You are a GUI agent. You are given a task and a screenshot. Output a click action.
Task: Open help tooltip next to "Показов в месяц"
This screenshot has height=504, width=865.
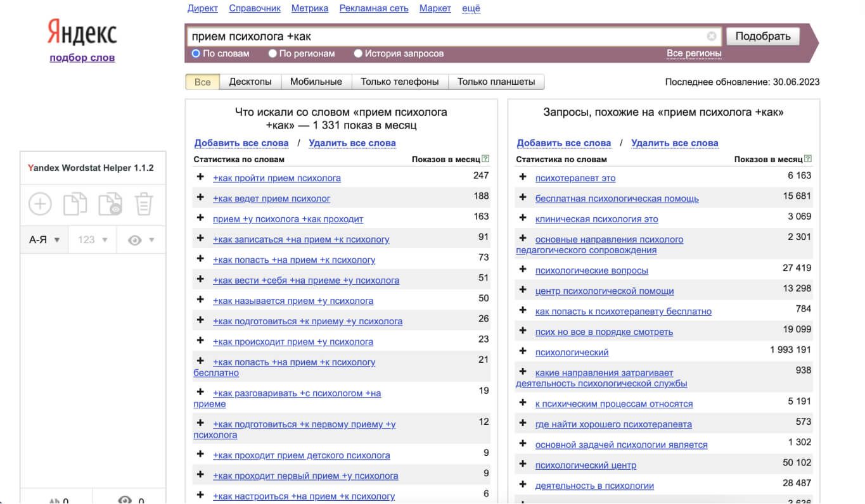click(x=485, y=159)
